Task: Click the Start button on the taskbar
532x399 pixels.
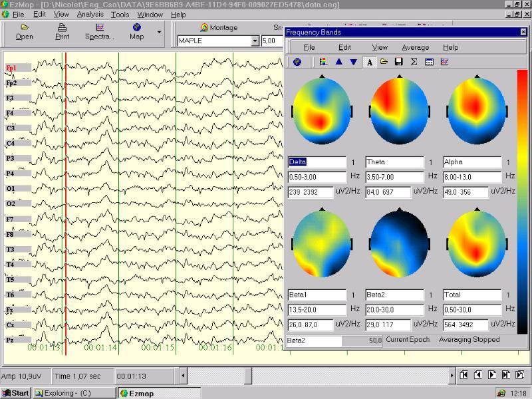Action: pyautogui.click(x=15, y=393)
